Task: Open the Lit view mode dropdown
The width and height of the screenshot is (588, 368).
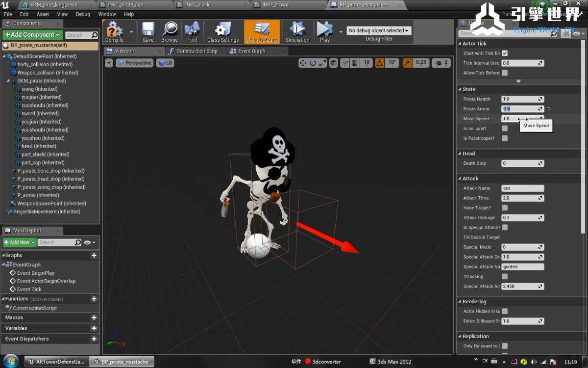Action: pyautogui.click(x=165, y=63)
